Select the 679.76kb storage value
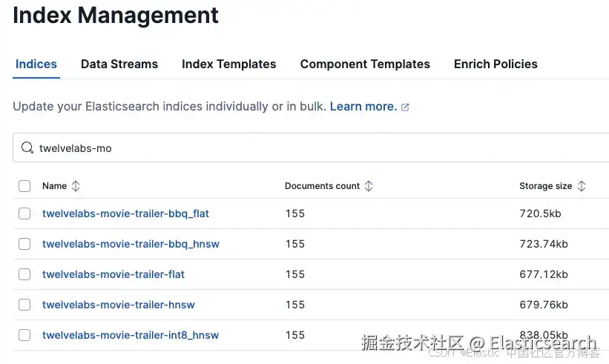This screenshot has width=609, height=364. click(x=544, y=305)
